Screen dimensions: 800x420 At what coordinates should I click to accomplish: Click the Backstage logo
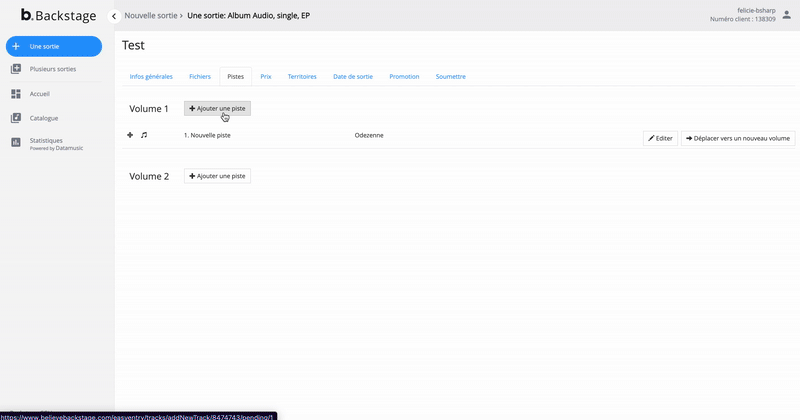point(58,15)
